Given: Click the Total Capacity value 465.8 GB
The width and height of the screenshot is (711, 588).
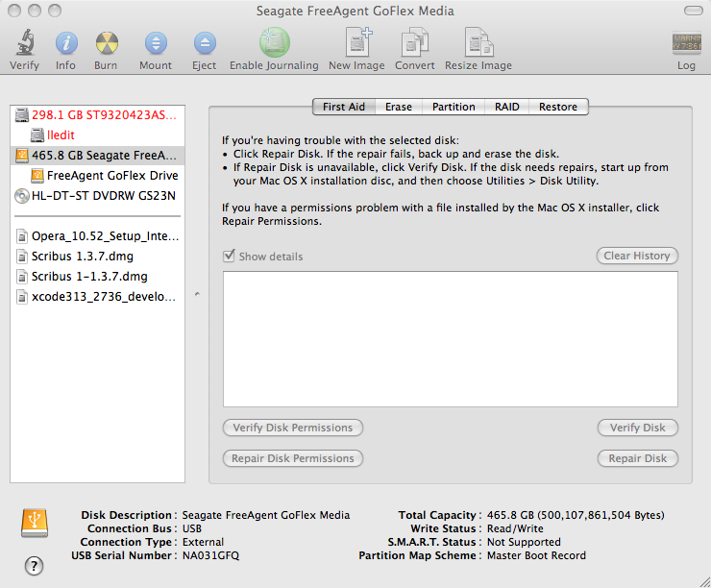Looking at the screenshot, I should pyautogui.click(x=576, y=515).
